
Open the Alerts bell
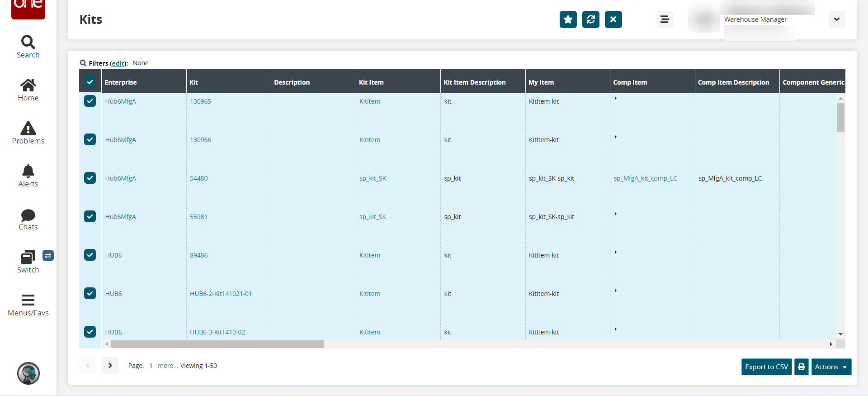click(x=28, y=176)
